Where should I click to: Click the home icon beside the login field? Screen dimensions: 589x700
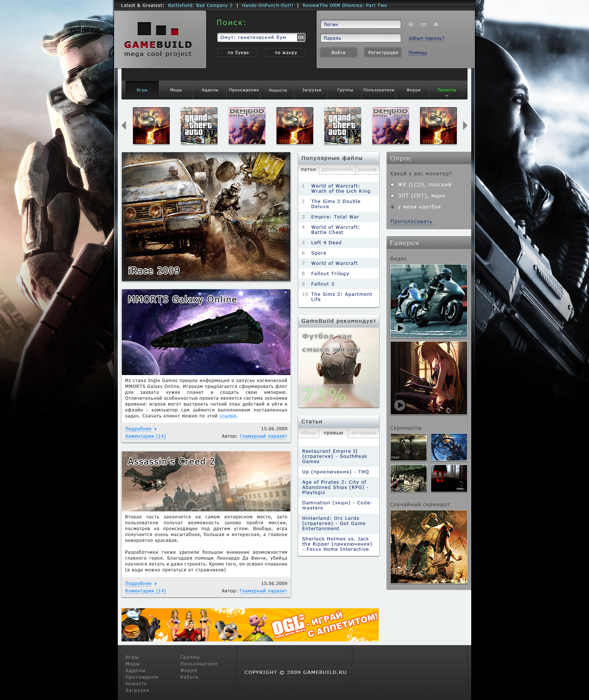(411, 24)
